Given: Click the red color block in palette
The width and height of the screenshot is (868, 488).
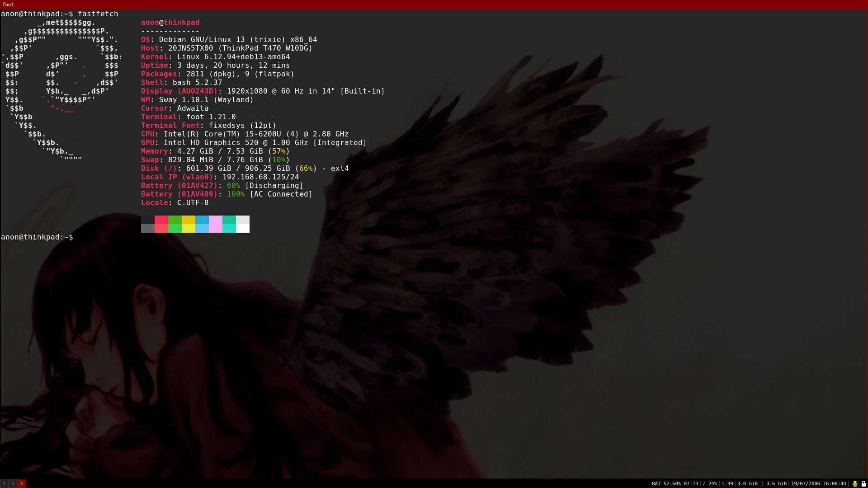Looking at the screenshot, I should coord(161,224).
